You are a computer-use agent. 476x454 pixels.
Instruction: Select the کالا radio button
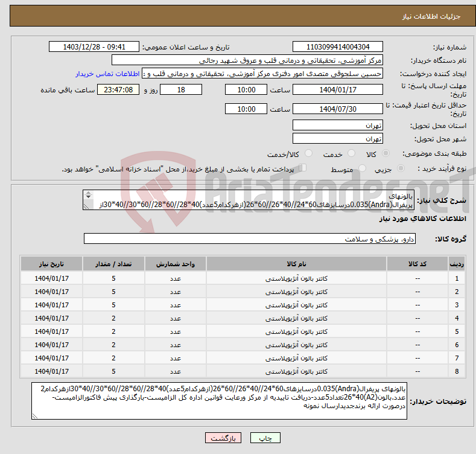386,155
